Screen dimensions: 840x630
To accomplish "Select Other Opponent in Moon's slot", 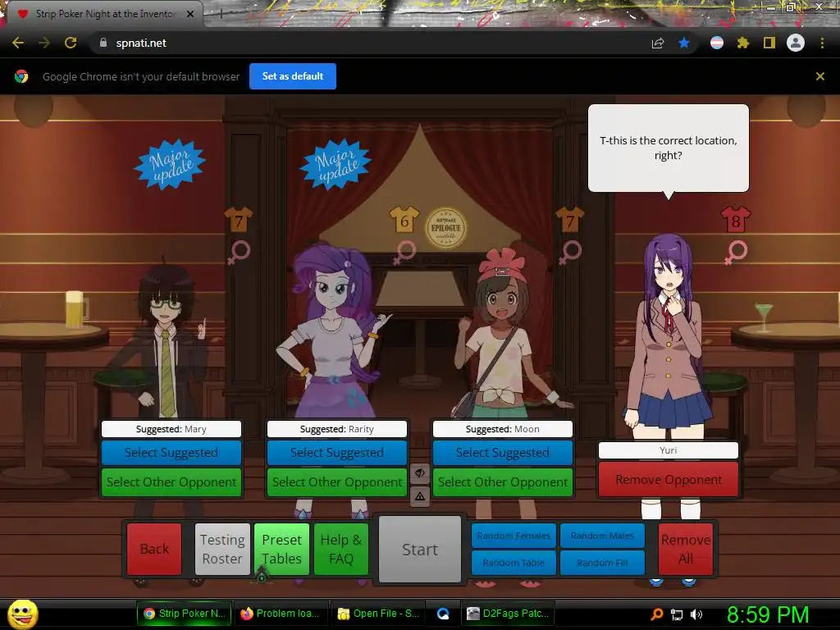I will pyautogui.click(x=503, y=482).
